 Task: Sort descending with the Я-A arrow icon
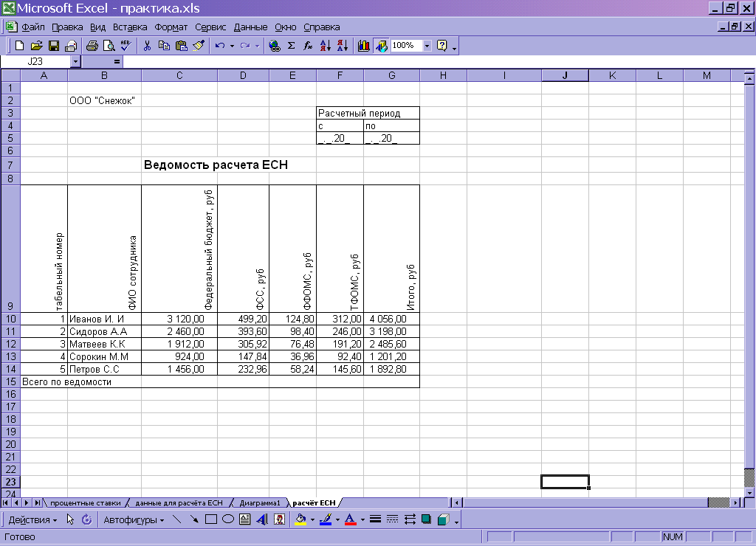coord(343,46)
